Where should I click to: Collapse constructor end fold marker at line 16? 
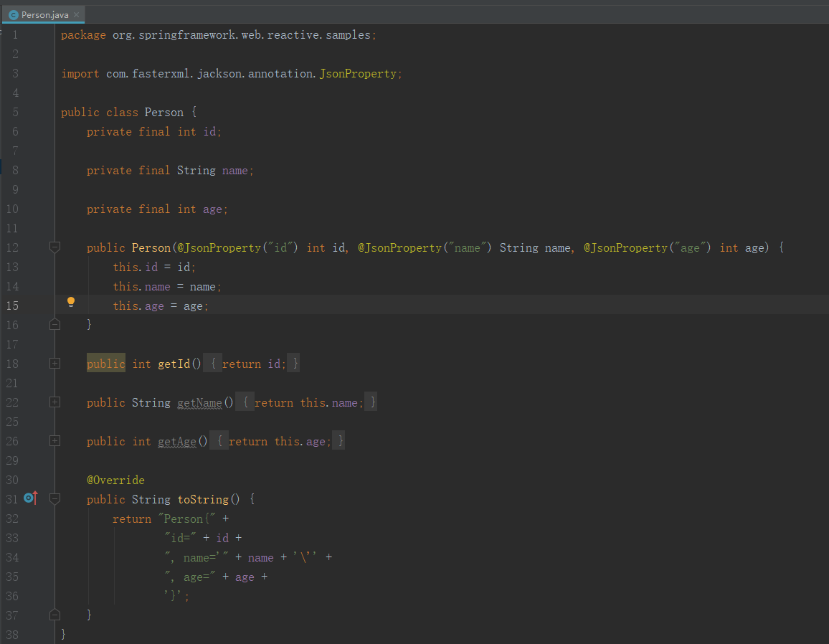pos(55,324)
